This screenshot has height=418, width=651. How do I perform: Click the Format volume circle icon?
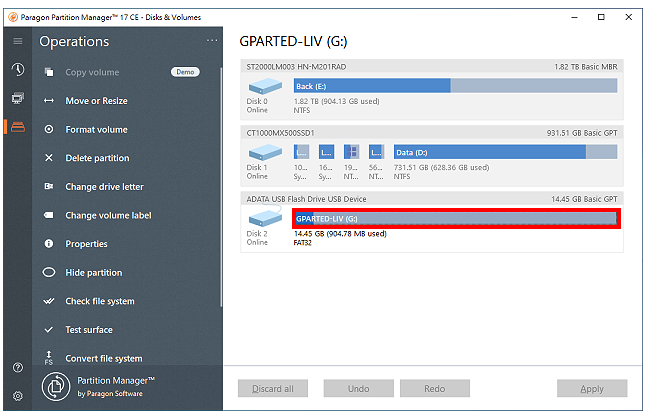(49, 130)
